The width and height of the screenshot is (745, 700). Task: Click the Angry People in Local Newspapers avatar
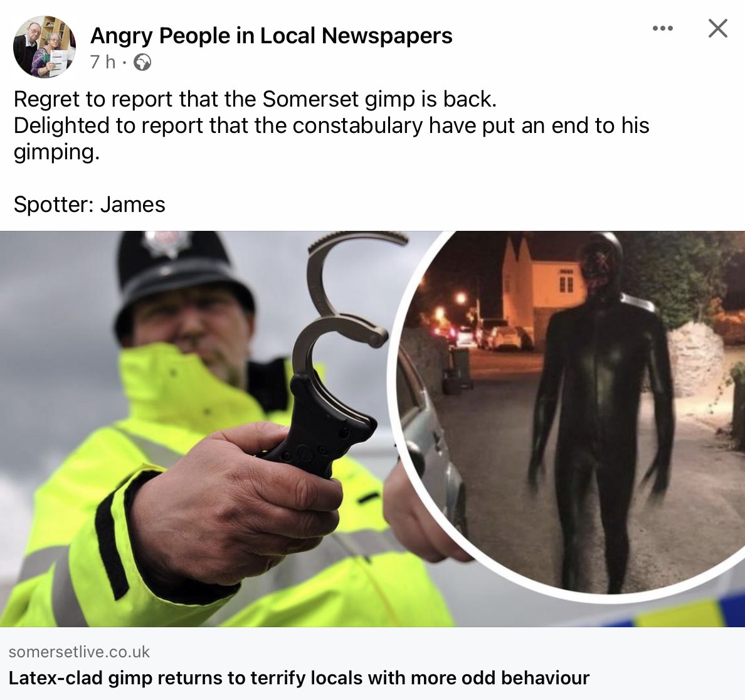tap(44, 46)
